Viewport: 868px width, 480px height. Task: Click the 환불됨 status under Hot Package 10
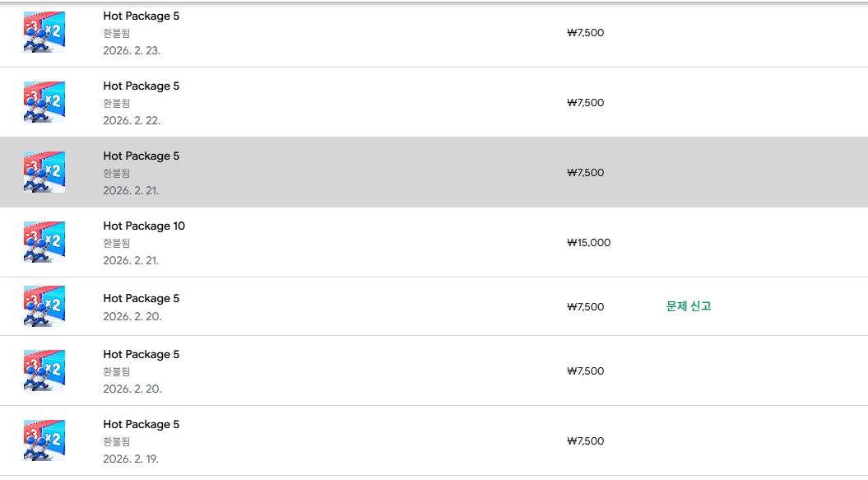[x=116, y=244]
